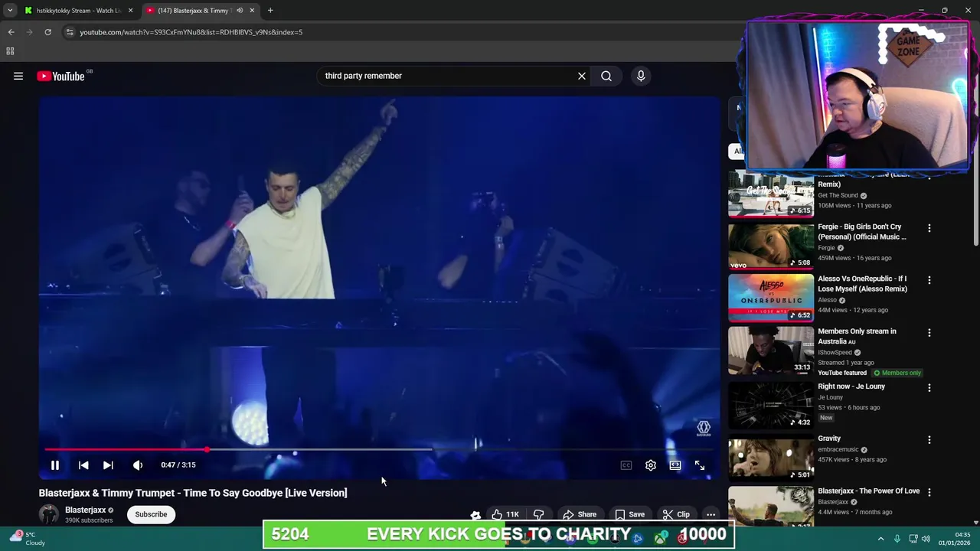Reload the current page
Screen dimensions: 980x551
pos(47,32)
